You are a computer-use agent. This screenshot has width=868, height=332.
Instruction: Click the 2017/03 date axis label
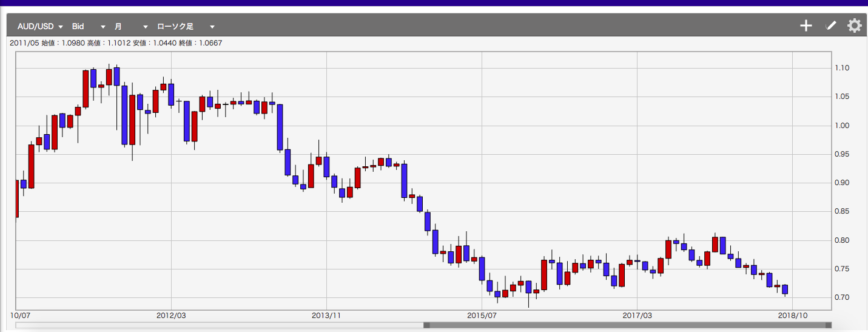637,316
